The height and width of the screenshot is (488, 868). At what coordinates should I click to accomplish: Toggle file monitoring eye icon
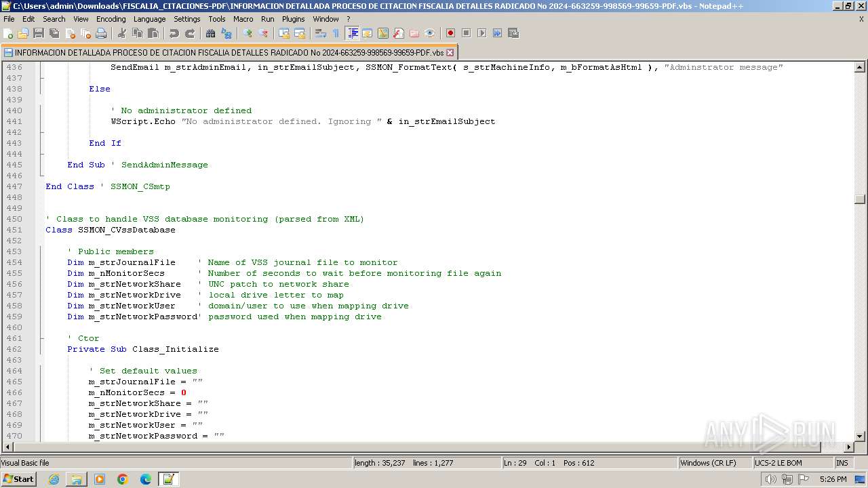tap(430, 33)
